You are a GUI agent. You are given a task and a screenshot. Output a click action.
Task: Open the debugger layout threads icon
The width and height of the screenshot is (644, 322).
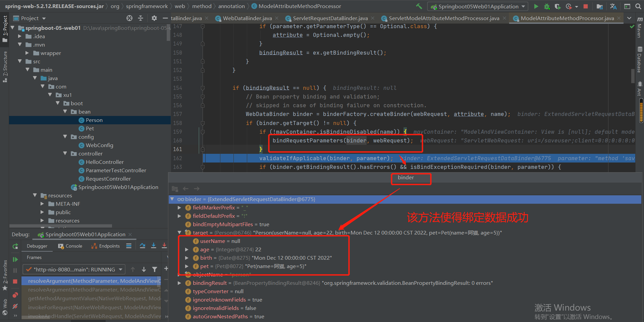tap(129, 246)
